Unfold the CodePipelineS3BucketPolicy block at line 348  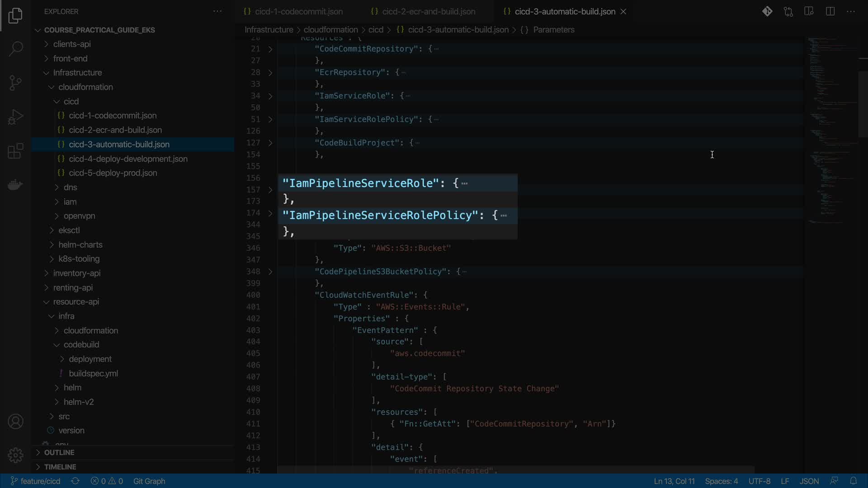(270, 272)
